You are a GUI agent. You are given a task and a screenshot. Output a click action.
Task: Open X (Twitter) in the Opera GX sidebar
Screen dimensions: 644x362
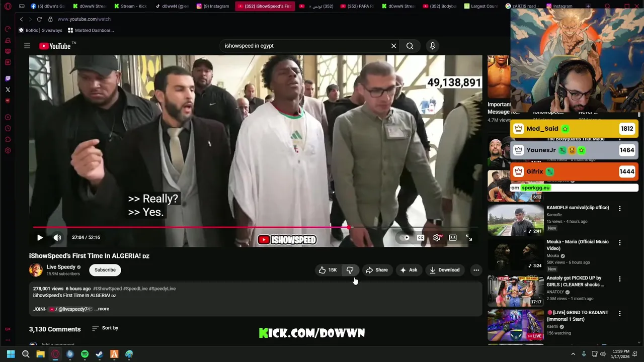(x=8, y=89)
